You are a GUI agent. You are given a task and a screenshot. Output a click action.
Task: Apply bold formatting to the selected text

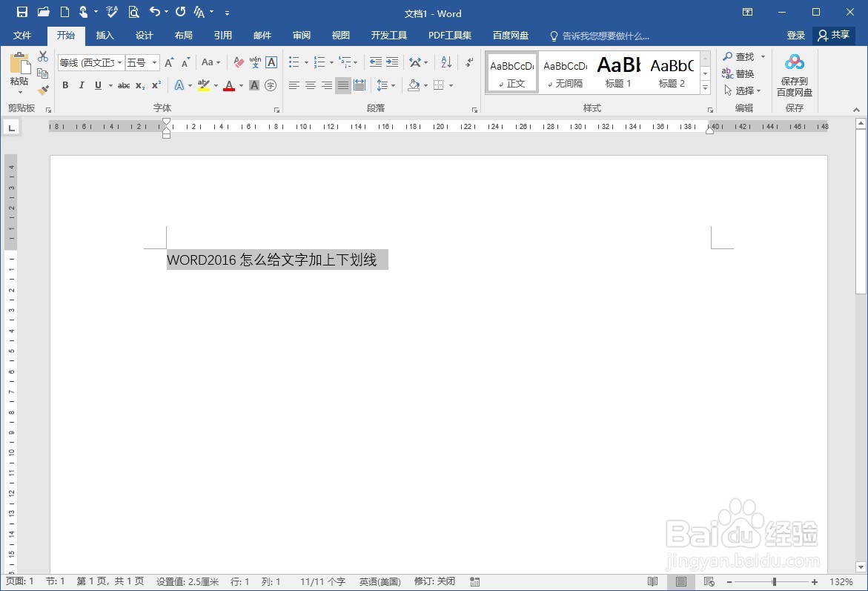coord(64,85)
